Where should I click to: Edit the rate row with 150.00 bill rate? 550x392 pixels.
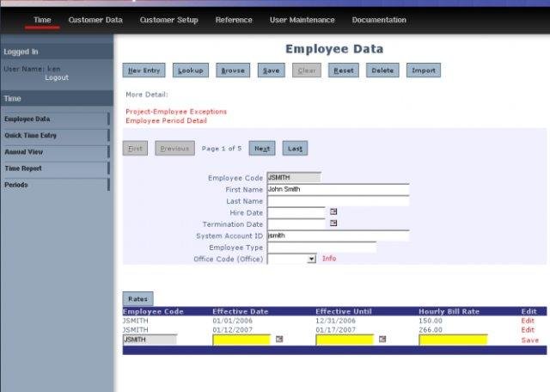click(528, 321)
